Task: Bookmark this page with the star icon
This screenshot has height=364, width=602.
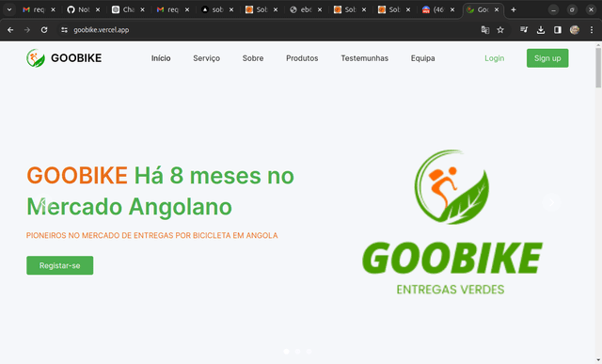Action: 500,30
